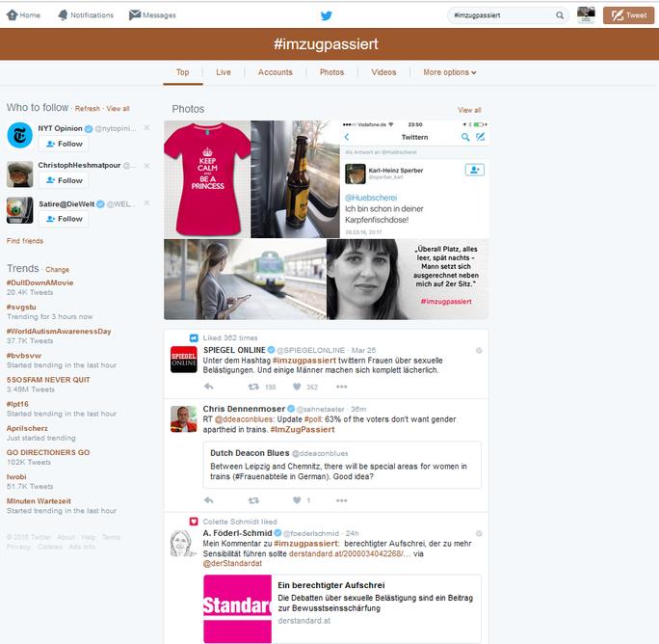Open the #svgstu trend

click(x=21, y=308)
